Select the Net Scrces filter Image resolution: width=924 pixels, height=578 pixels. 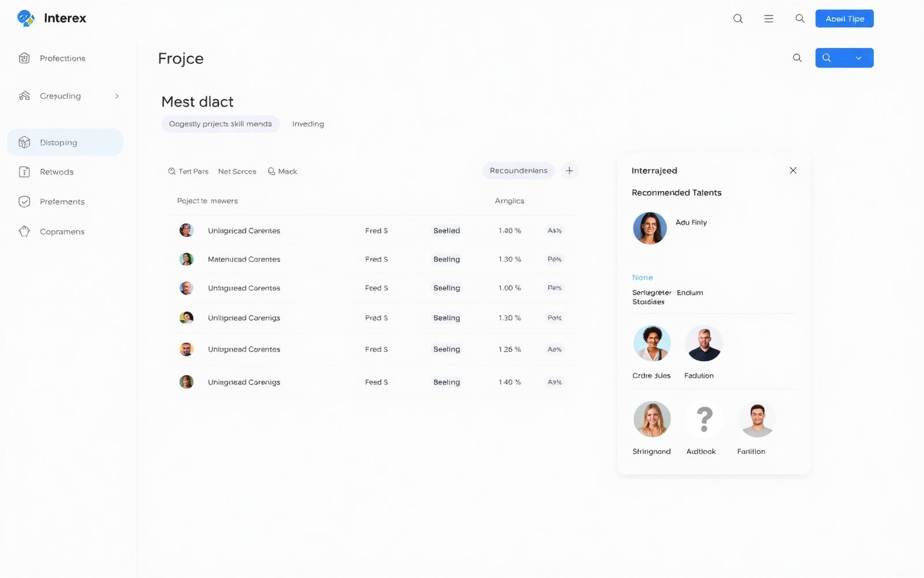(x=237, y=172)
